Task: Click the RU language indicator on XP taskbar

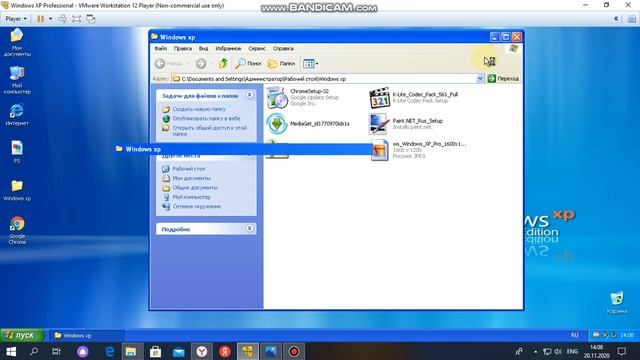Action: pos(575,335)
